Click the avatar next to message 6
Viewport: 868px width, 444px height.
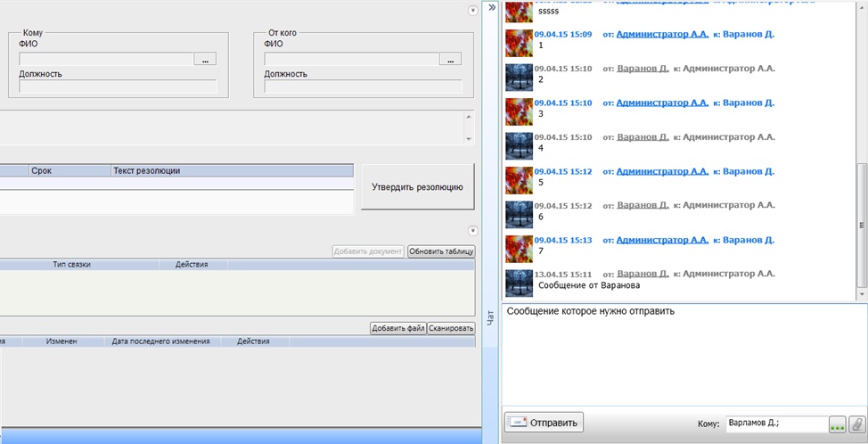519,215
